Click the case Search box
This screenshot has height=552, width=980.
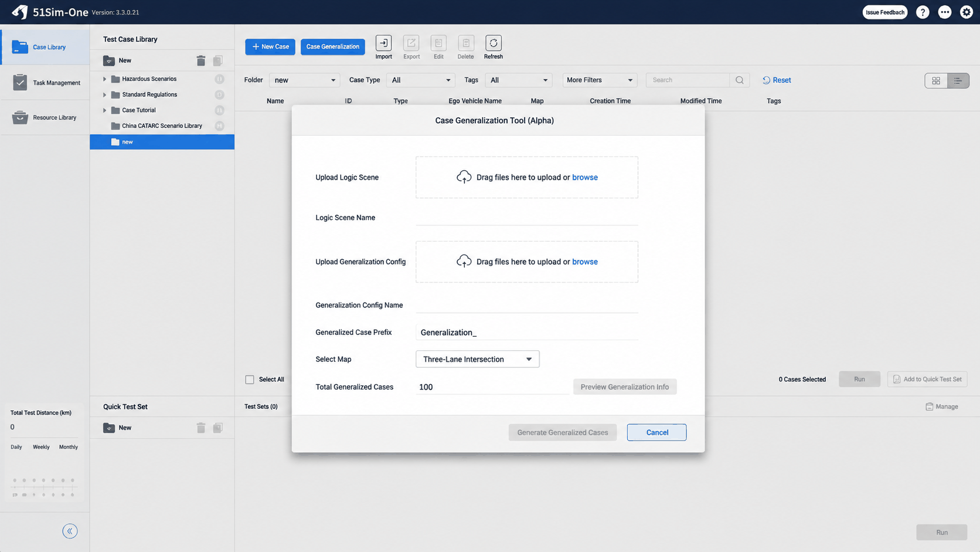tap(688, 80)
